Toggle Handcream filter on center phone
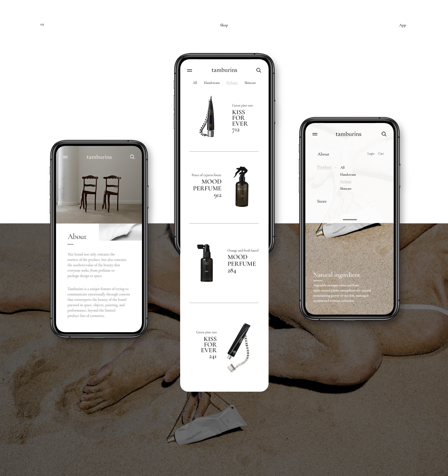The image size is (448, 476). click(x=211, y=82)
